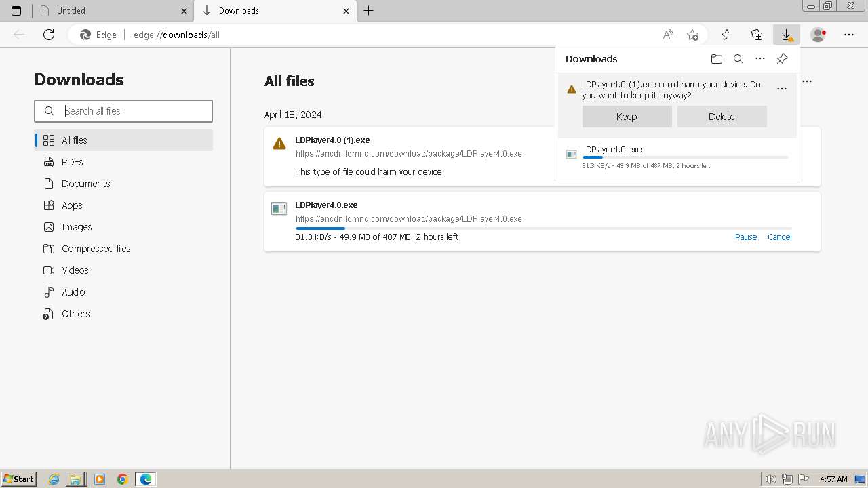Image resolution: width=868 pixels, height=488 pixels.
Task: Filter downloads by Documents
Action: (123, 184)
